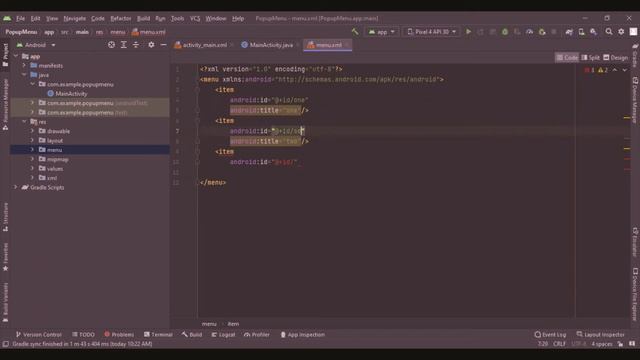This screenshot has height=360, width=640.
Task: Click 'item' in the editor breadcrumb bar
Action: point(233,324)
